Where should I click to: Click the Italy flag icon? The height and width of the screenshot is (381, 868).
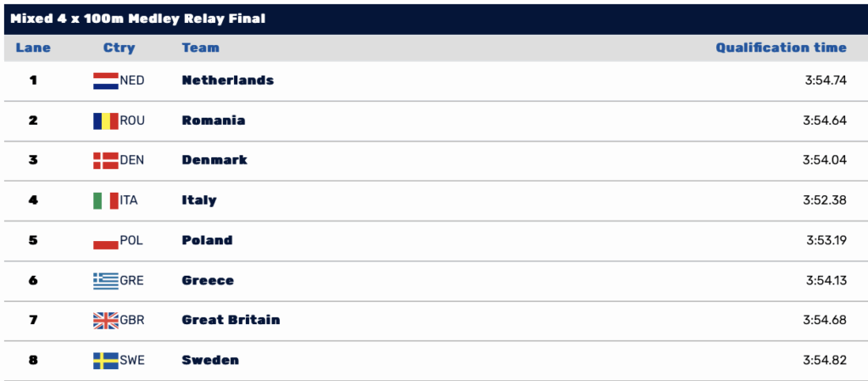point(106,200)
